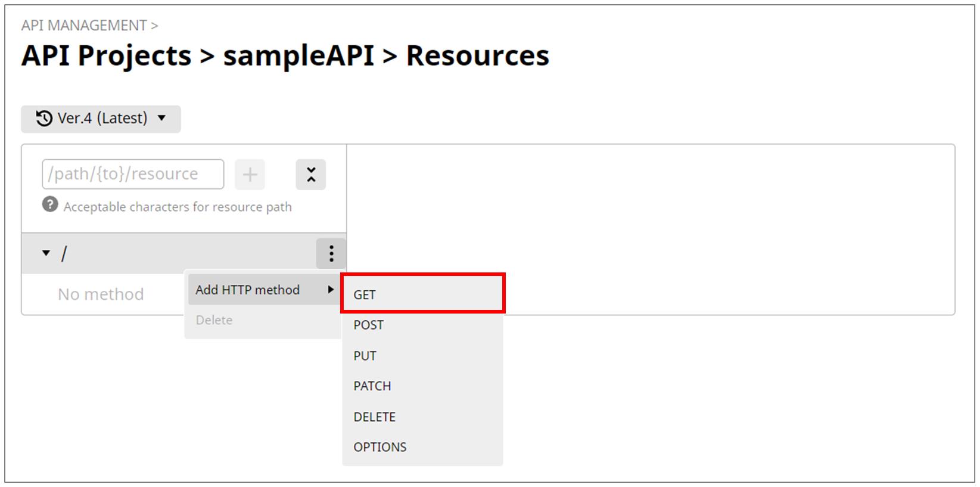Open the three-dot menu for root path
The width and height of the screenshot is (980, 487).
pyautogui.click(x=331, y=253)
